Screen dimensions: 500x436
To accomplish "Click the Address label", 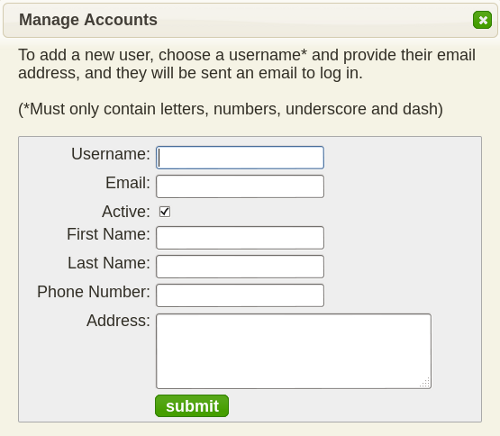I will click(118, 321).
